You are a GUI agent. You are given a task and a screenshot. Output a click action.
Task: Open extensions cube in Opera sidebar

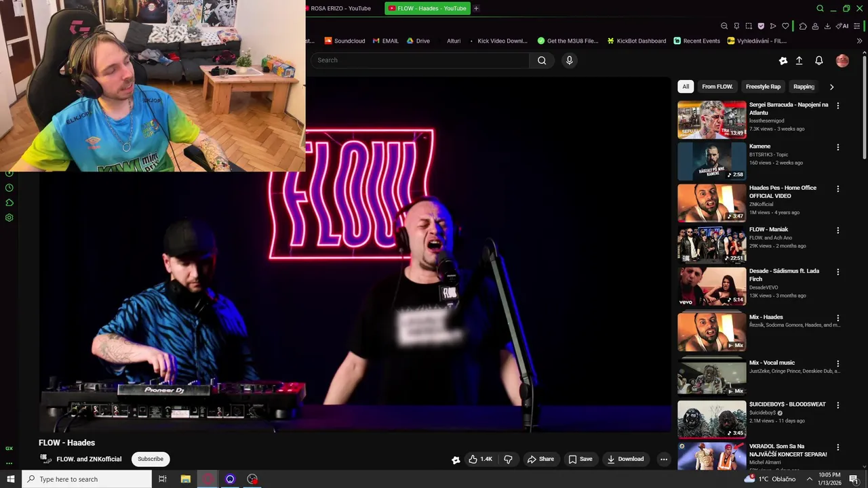click(x=9, y=203)
